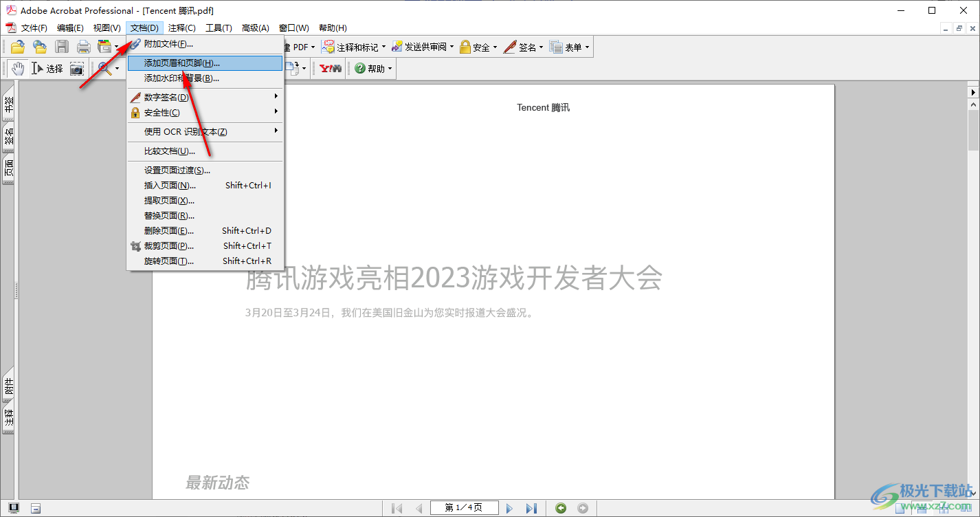Select the Hand tool
The height and width of the screenshot is (517, 980).
pyautogui.click(x=18, y=68)
